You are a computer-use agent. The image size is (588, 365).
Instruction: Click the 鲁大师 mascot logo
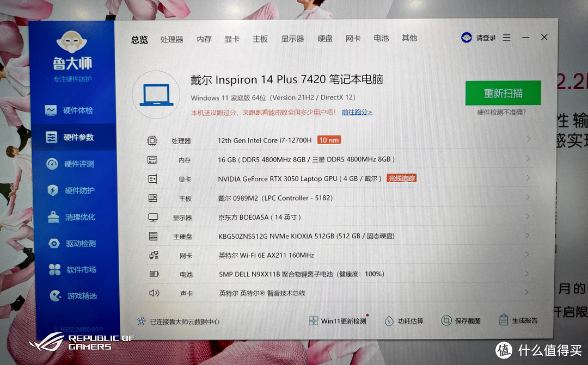pyautogui.click(x=72, y=42)
